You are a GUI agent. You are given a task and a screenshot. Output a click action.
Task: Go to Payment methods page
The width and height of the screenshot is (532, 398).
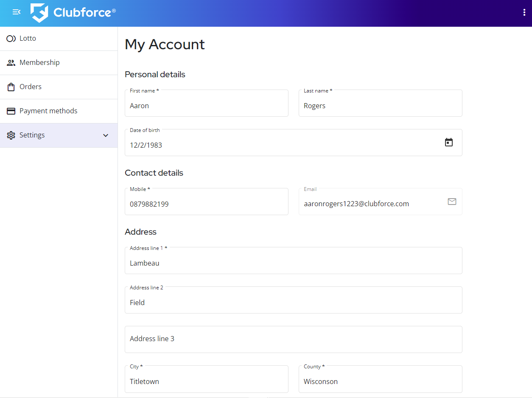48,111
